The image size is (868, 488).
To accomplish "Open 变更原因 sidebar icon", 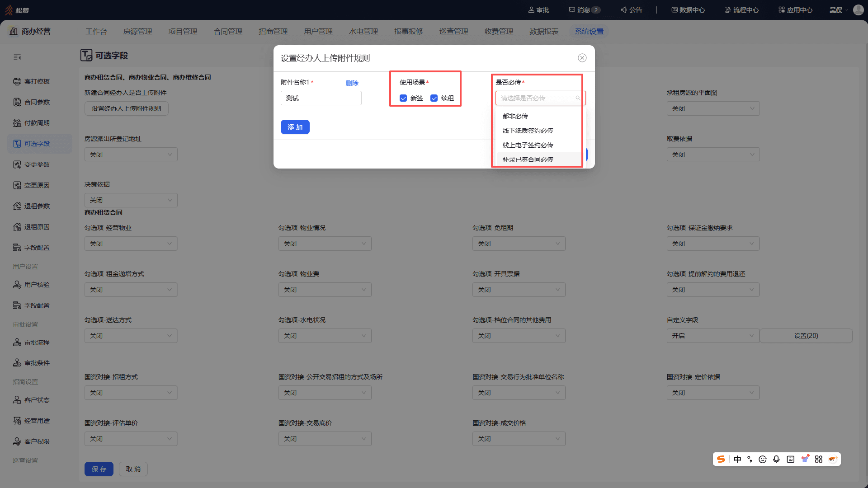I will [17, 185].
